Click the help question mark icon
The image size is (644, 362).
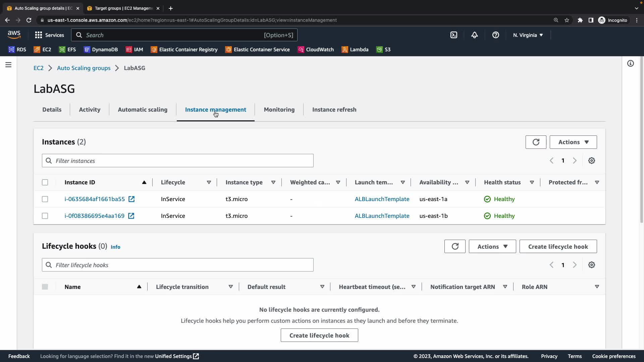click(x=495, y=35)
